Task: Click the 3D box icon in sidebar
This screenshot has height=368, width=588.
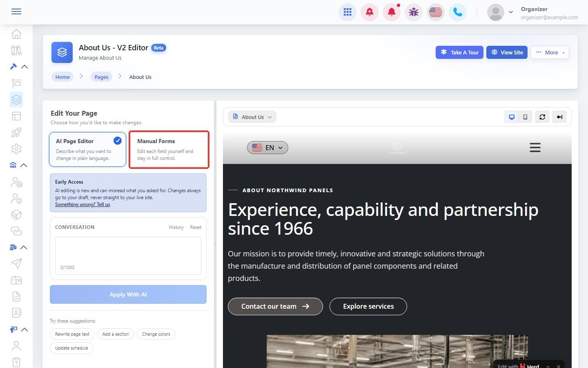Action: 16,215
